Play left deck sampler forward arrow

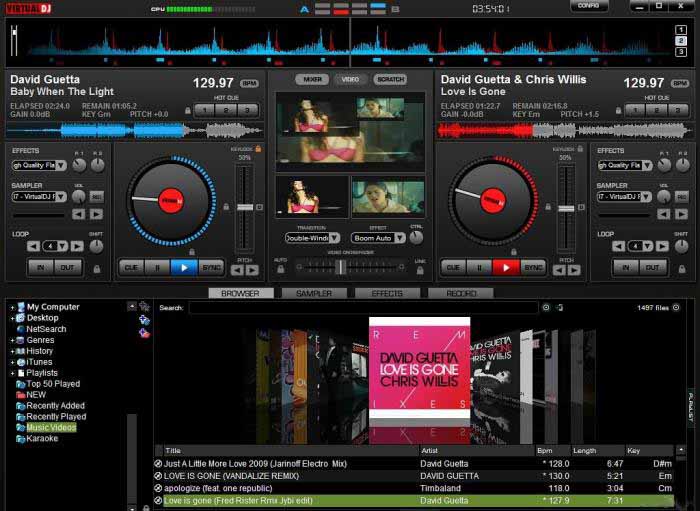coord(96,215)
